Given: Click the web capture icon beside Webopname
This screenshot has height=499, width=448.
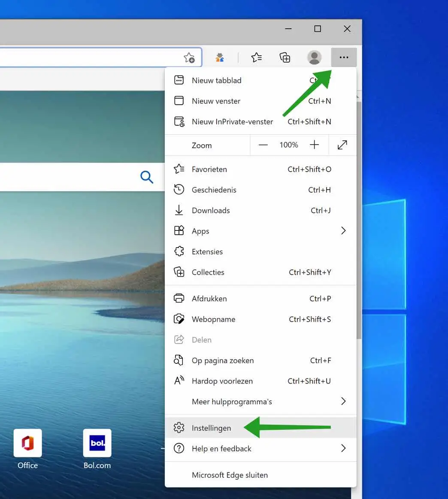Looking at the screenshot, I should (179, 319).
